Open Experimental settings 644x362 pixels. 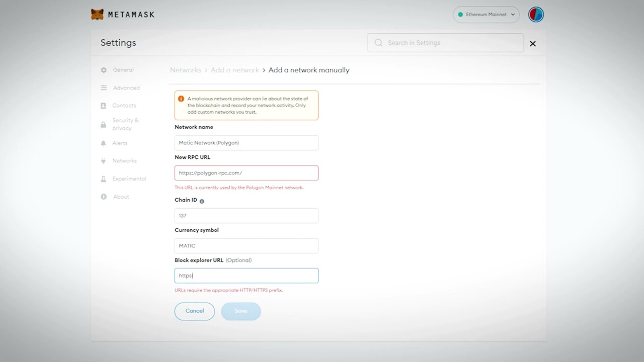(x=129, y=179)
